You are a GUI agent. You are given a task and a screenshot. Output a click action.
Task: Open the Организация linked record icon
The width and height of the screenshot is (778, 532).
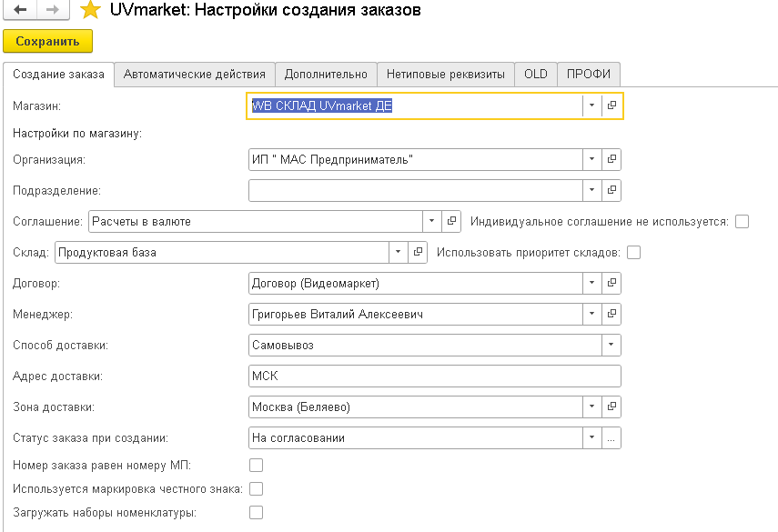[611, 159]
